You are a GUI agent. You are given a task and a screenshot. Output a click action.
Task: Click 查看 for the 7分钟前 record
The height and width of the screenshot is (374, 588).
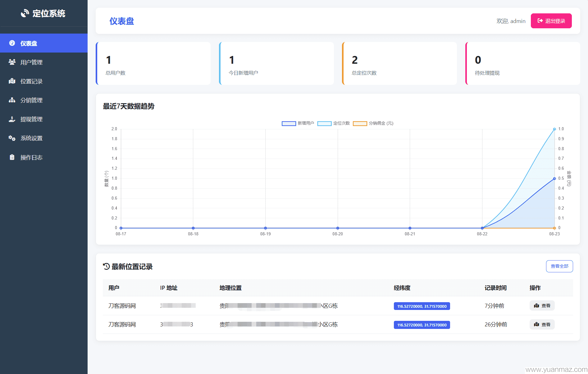542,306
